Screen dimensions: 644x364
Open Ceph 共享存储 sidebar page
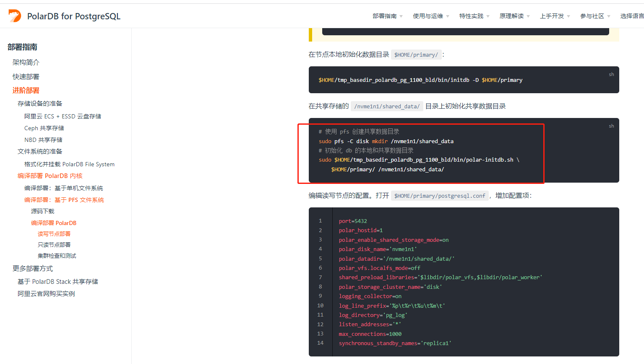pyautogui.click(x=44, y=128)
